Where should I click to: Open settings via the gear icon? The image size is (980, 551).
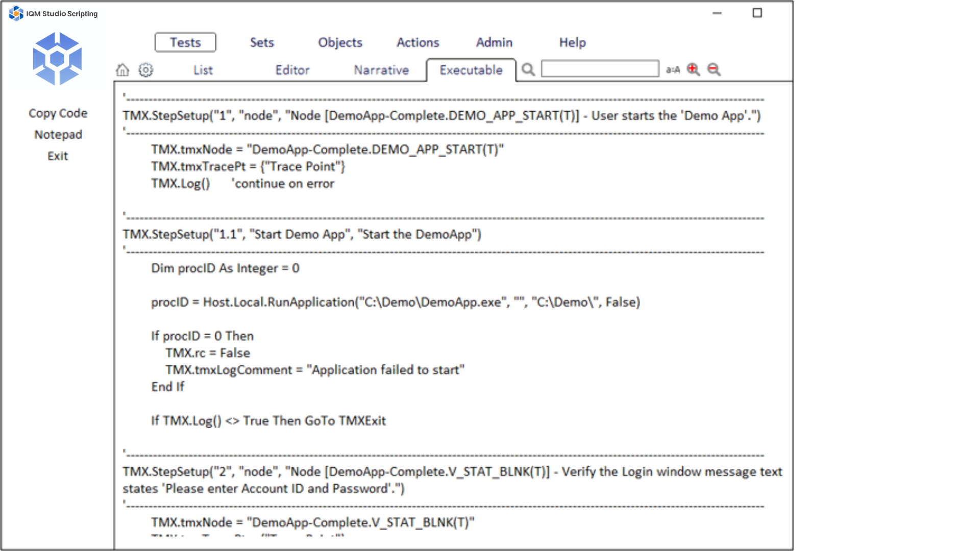coord(146,70)
